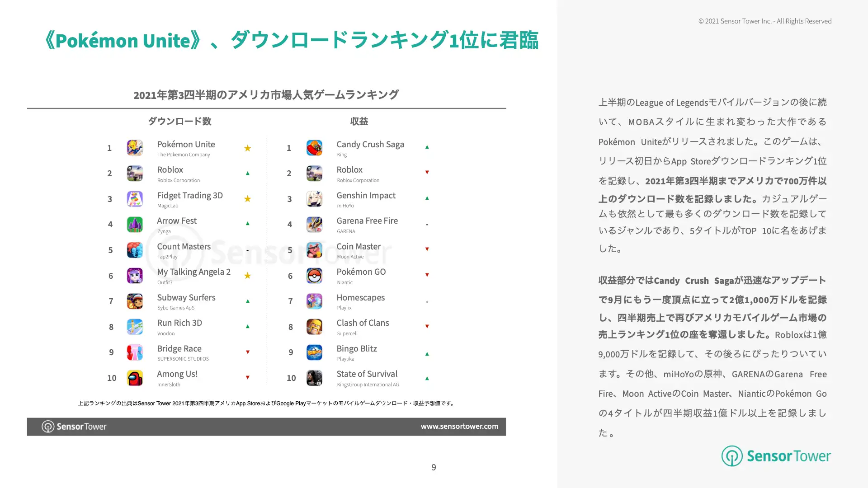Image resolution: width=868 pixels, height=488 pixels.
Task: Open the www.sensortower.com link
Action: [x=459, y=426]
